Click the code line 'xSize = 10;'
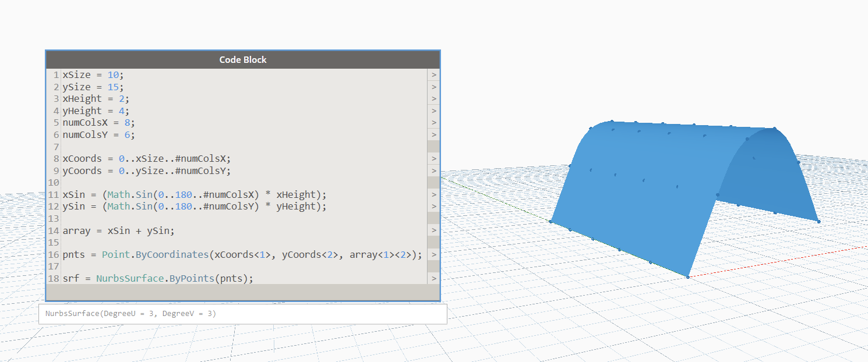The image size is (868, 362). pyautogui.click(x=93, y=75)
